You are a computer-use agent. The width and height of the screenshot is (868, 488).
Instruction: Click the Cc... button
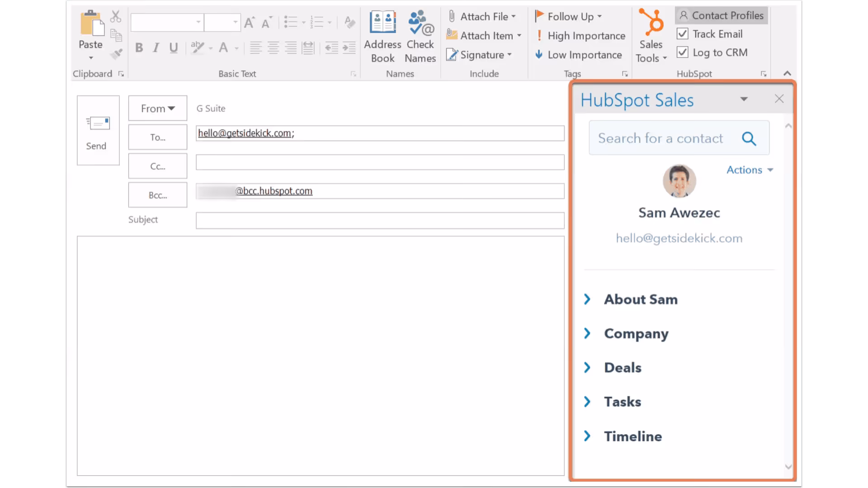pyautogui.click(x=158, y=166)
